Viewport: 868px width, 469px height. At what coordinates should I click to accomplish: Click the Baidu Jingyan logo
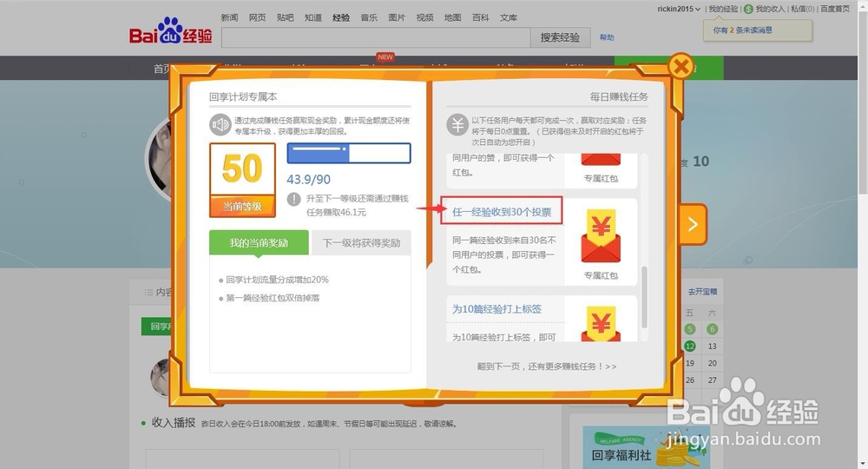tap(170, 31)
